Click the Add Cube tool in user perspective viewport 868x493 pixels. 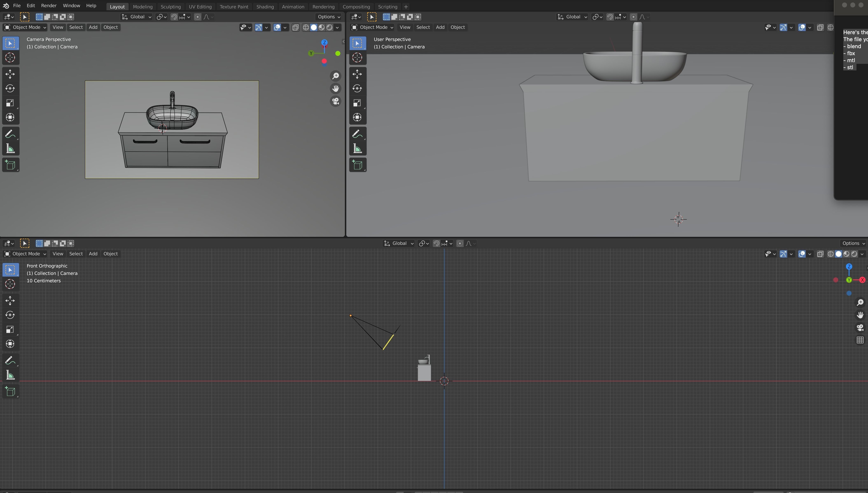click(357, 165)
